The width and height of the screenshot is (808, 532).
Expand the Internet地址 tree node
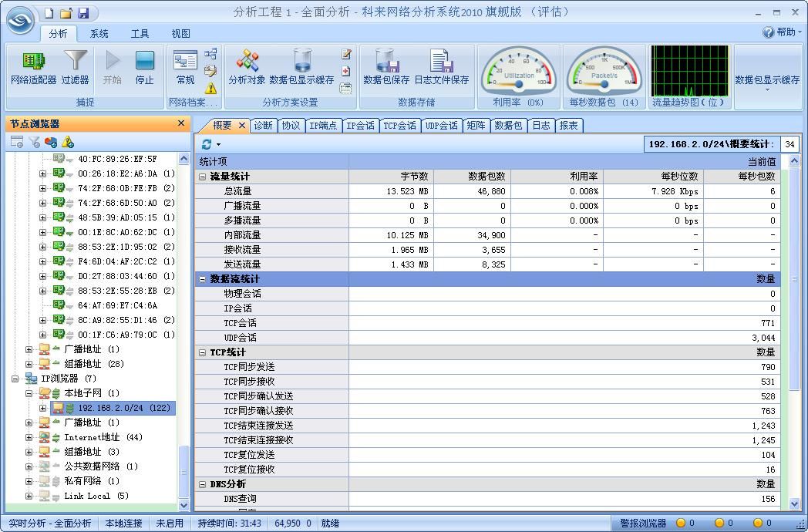coord(29,437)
